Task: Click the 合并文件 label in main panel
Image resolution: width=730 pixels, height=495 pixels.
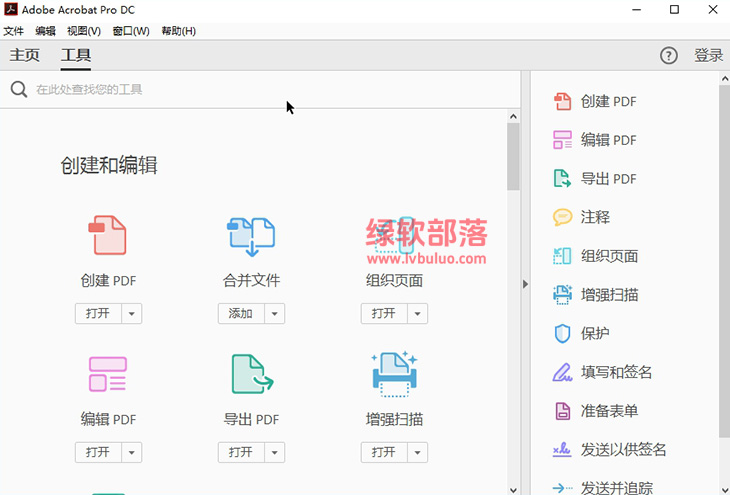Action: (251, 280)
